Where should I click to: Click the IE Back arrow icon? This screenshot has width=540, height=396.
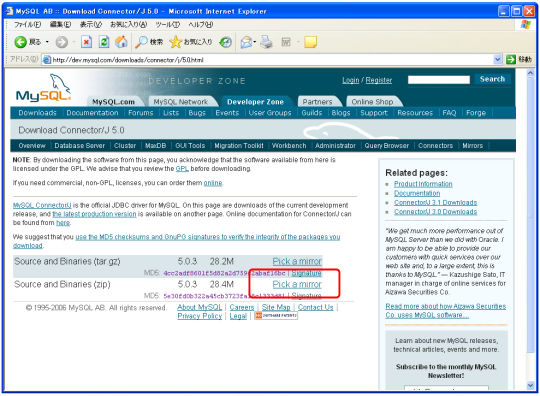[x=21, y=42]
